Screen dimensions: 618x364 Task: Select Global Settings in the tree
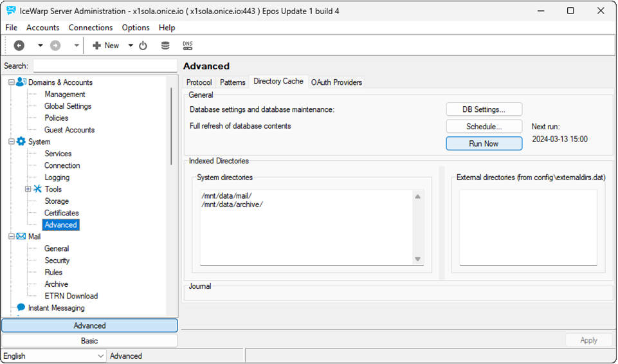tap(68, 106)
